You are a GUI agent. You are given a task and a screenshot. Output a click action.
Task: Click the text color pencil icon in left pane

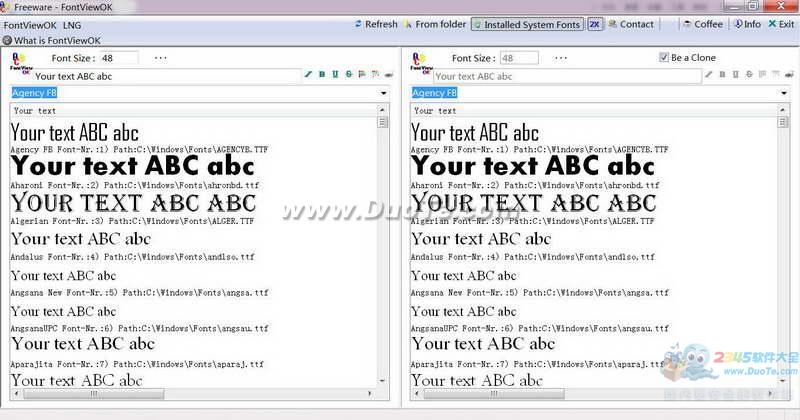pyautogui.click(x=308, y=75)
